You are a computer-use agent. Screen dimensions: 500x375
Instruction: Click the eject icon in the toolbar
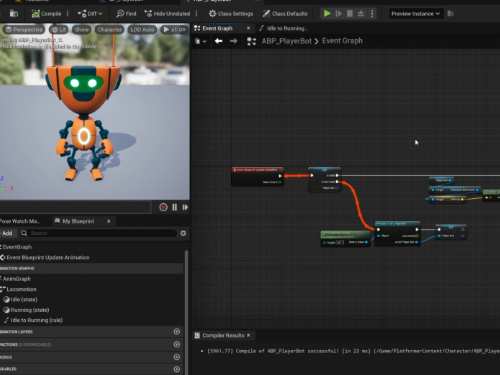click(x=361, y=13)
